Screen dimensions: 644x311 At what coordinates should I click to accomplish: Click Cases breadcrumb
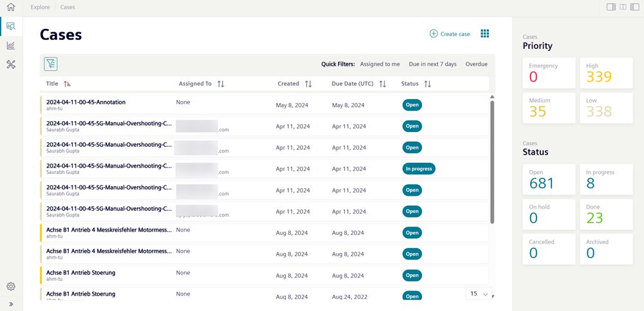[x=68, y=7]
